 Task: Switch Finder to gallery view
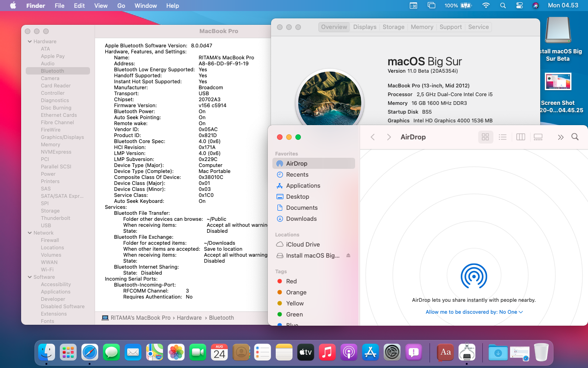[538, 137]
